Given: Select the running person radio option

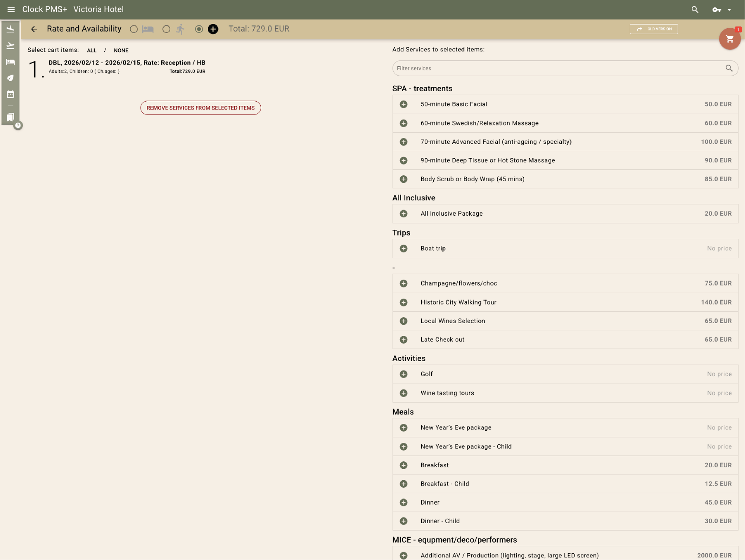Looking at the screenshot, I should 166,29.
